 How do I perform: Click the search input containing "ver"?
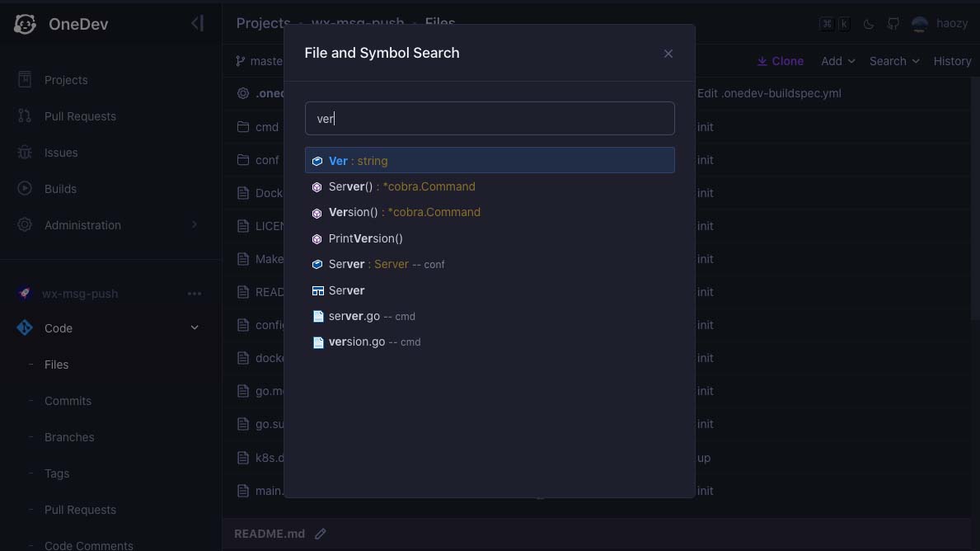coord(490,118)
